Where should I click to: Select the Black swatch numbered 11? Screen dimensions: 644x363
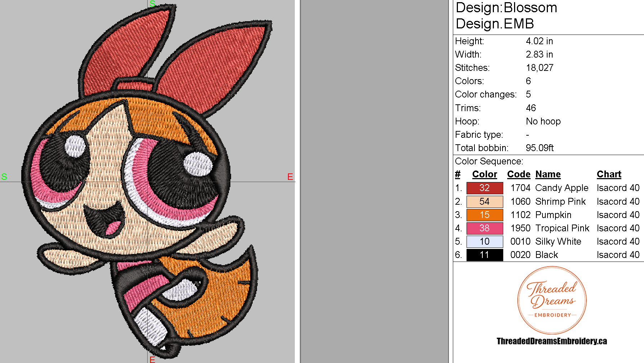[x=485, y=255]
